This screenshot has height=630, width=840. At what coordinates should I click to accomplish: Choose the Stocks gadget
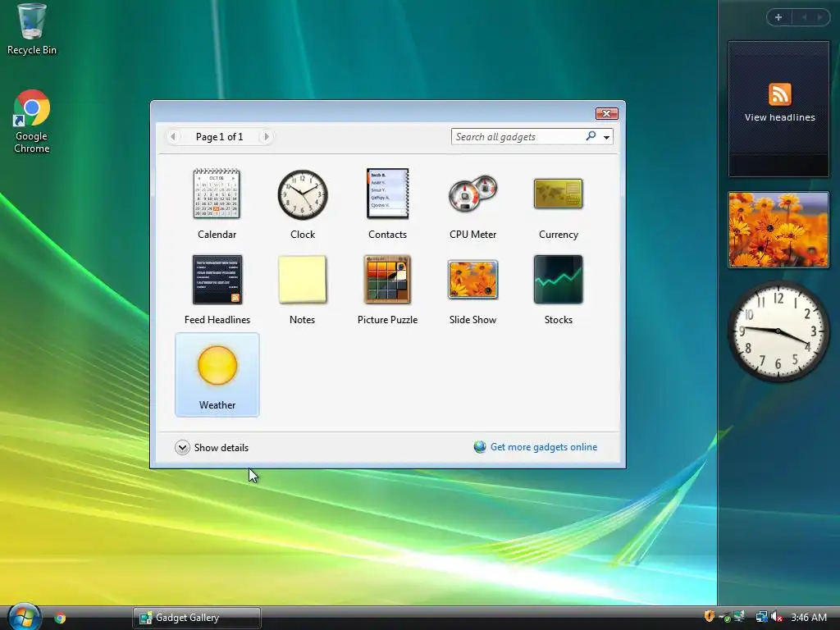coord(558,280)
